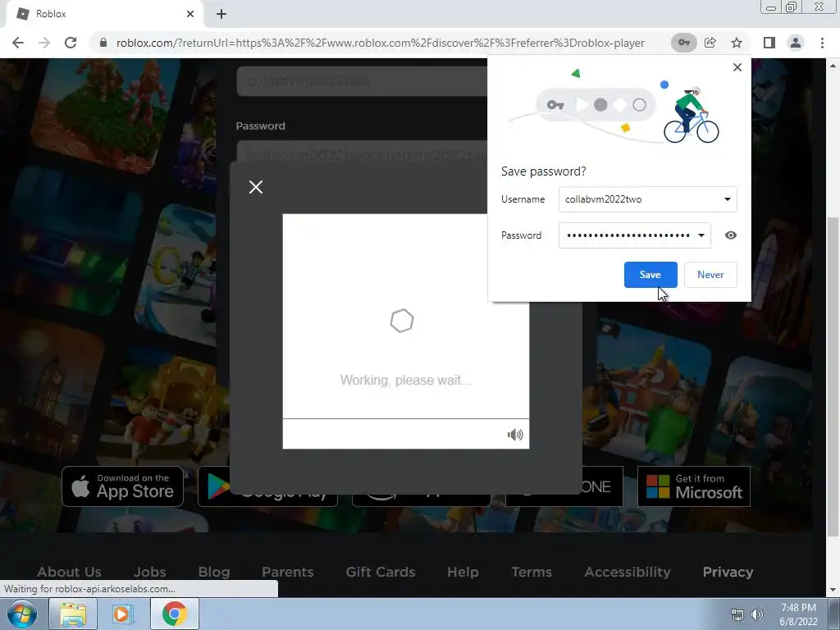Click the scrollbar up arrow

(833, 66)
